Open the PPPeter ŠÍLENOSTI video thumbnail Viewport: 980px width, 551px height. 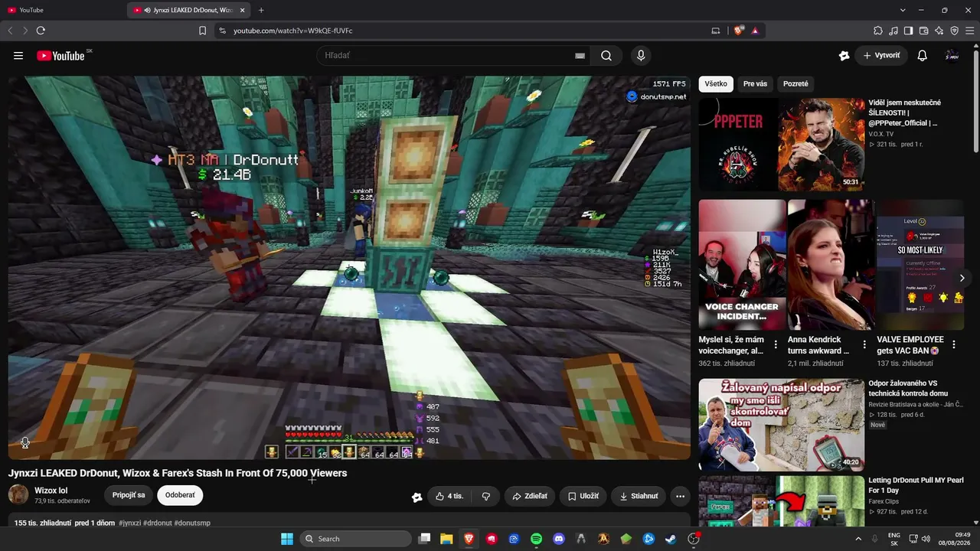pos(782,144)
